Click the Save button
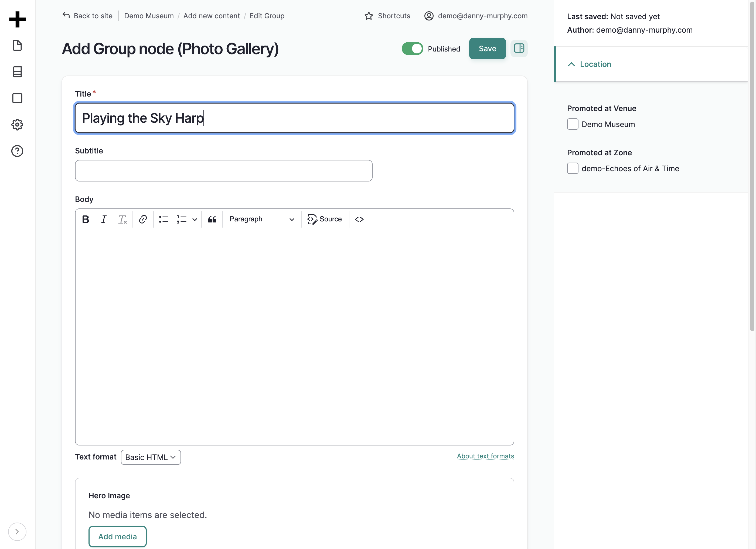This screenshot has width=756, height=549. pos(487,49)
